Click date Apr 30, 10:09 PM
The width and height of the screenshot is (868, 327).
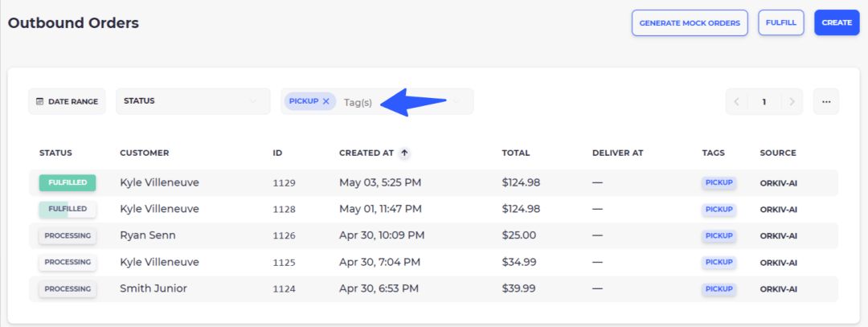tap(382, 235)
